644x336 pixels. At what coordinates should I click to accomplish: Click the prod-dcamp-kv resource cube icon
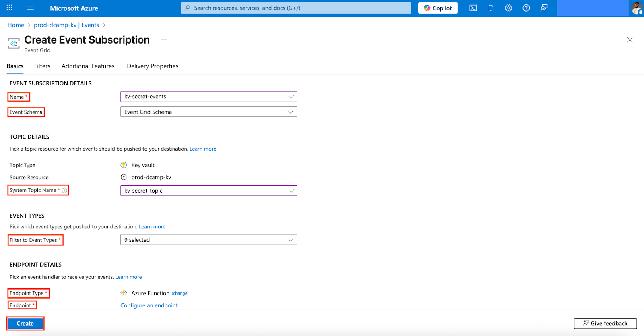[124, 177]
